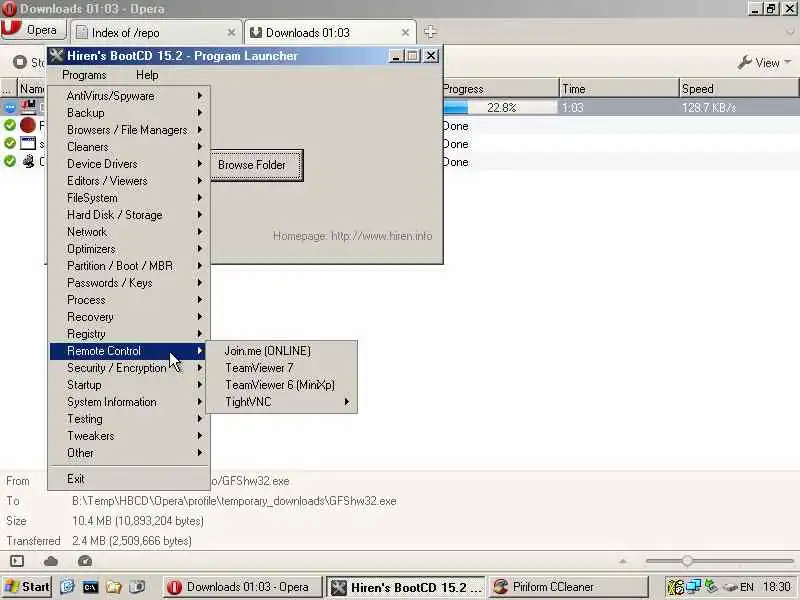Click the network tray icon
This screenshot has width=800, height=600.
tap(693, 587)
